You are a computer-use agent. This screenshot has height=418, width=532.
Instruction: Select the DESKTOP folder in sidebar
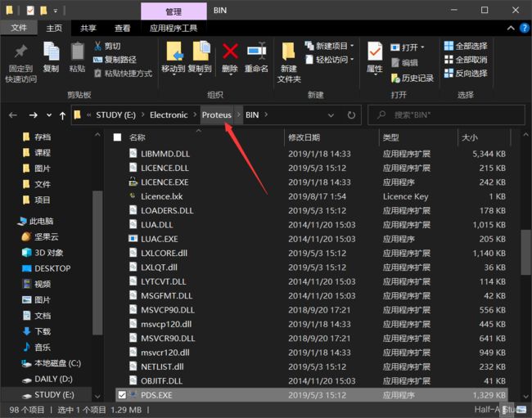pyautogui.click(x=46, y=268)
